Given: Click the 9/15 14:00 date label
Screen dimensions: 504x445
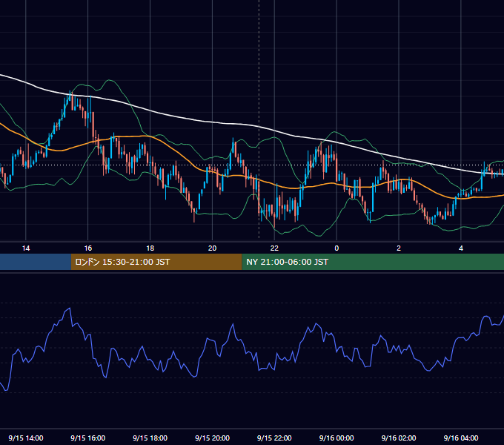Looking at the screenshot, I should (26, 438).
